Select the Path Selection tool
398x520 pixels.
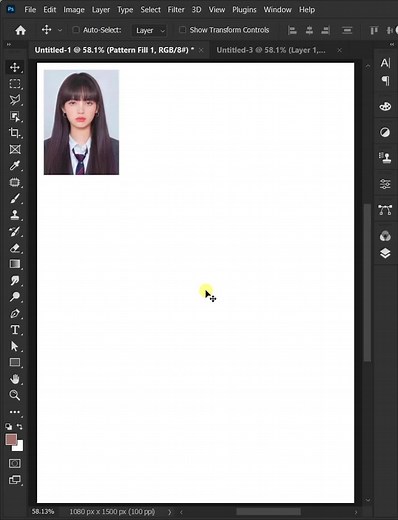click(x=15, y=346)
